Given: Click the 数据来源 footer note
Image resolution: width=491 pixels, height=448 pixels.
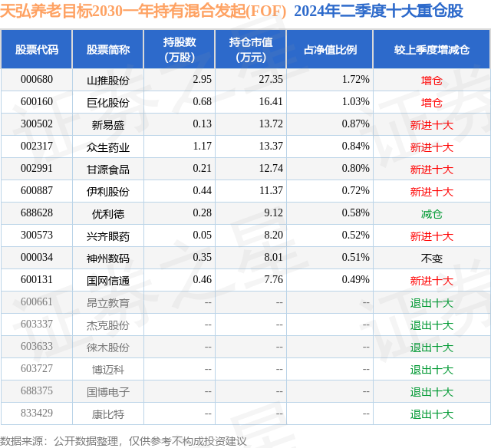Looking at the screenshot, I should (x=124, y=441).
